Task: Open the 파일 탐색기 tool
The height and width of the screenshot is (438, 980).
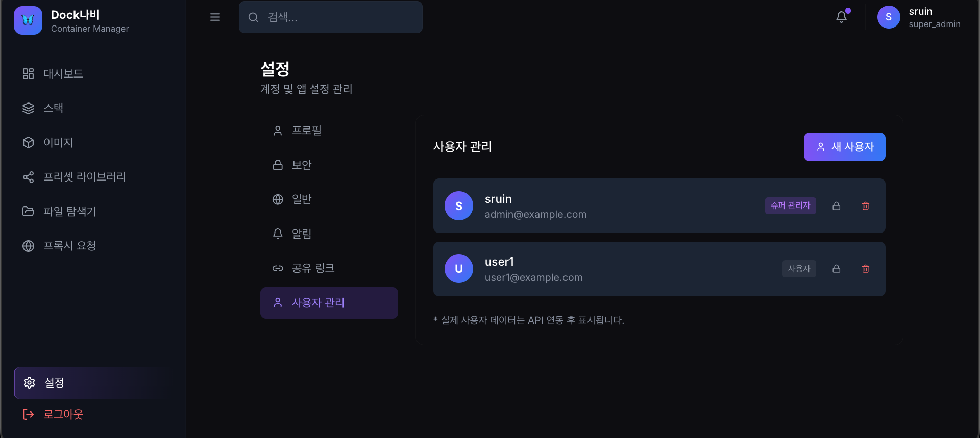Action: click(69, 211)
